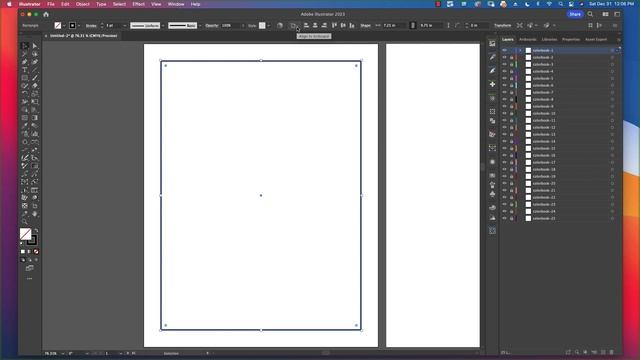Click Vertical Align Center icon
The image size is (640, 360).
click(x=343, y=25)
